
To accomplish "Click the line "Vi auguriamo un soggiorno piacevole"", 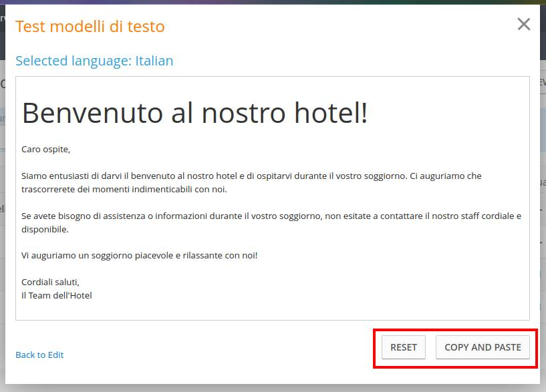I will click(139, 255).
